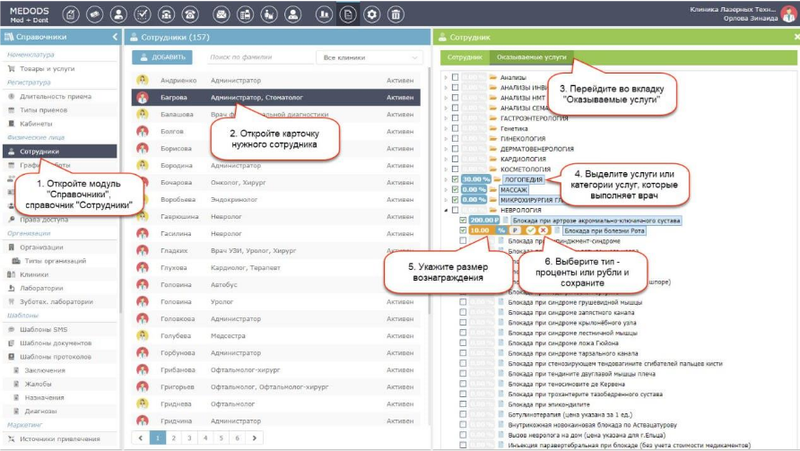This screenshot has width=800, height=451.
Task: Uncheck the МАССАЖ category checkbox
Action: 455,189
